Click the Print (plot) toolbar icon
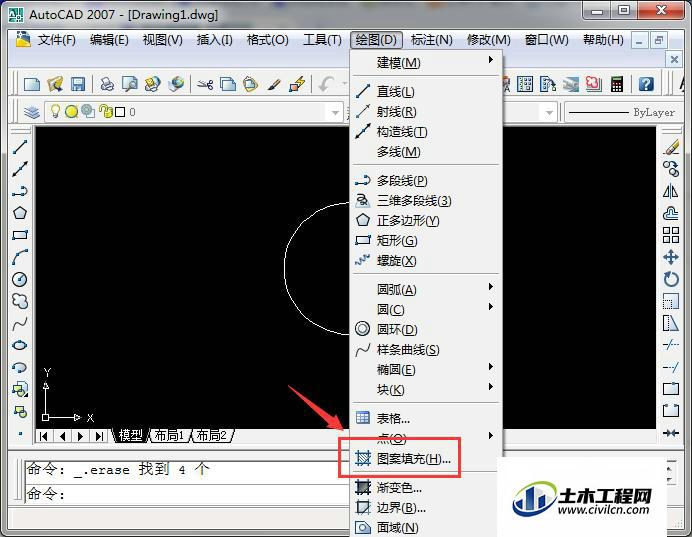The width and height of the screenshot is (692, 537). click(x=107, y=84)
